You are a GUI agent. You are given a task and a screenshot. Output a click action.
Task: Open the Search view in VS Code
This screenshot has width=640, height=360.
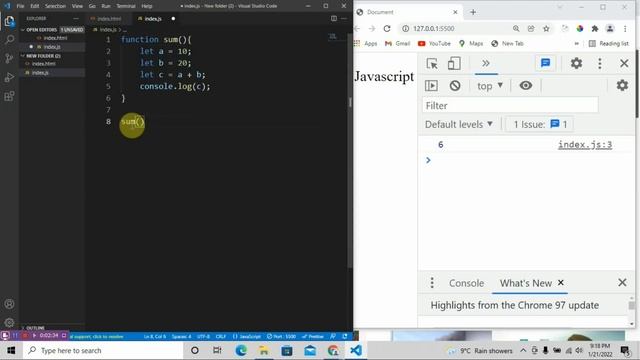click(x=9, y=40)
